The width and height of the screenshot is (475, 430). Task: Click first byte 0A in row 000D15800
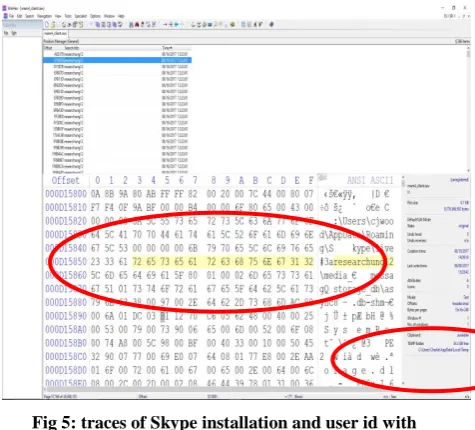pyautogui.click(x=95, y=194)
